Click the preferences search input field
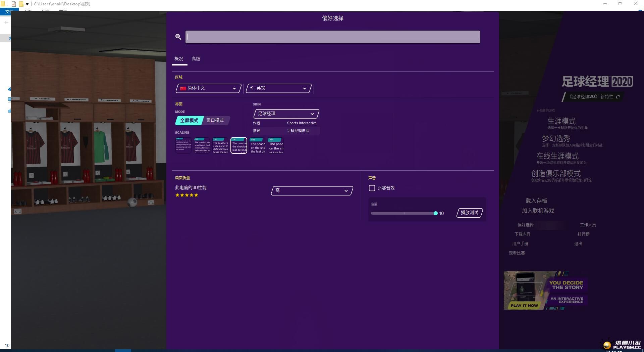Viewport: 644px width, 352px height. [332, 37]
